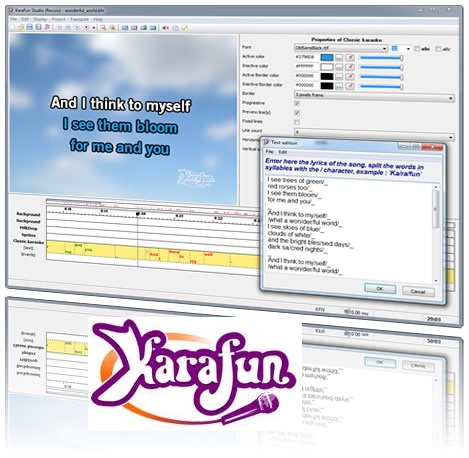Click the black Active Border color swatch
Viewport: 469px width, 458px height.
[327, 76]
